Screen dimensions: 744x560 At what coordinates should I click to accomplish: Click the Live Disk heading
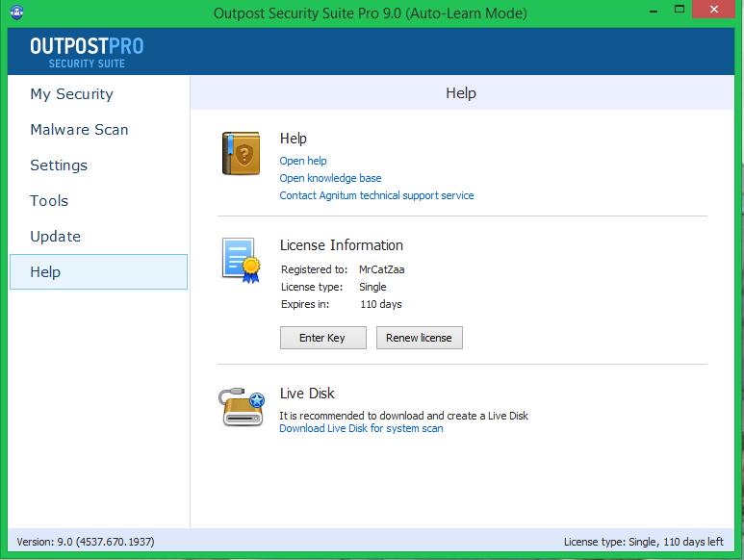pyautogui.click(x=307, y=394)
